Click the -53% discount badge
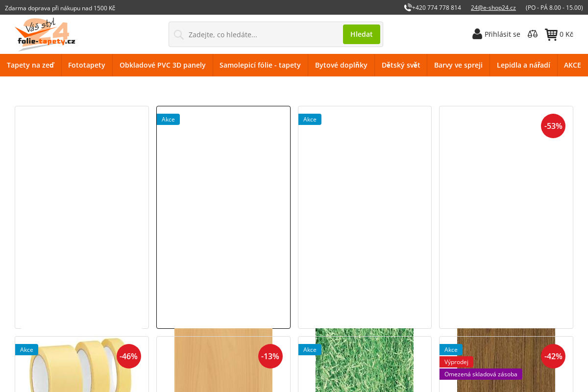 553,126
